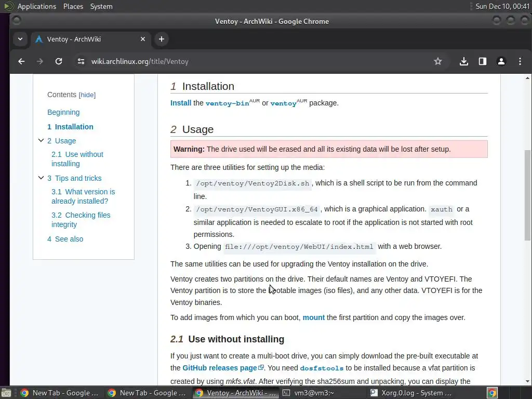
Task: Reload the Ventoy wiki page
Action: click(59, 61)
